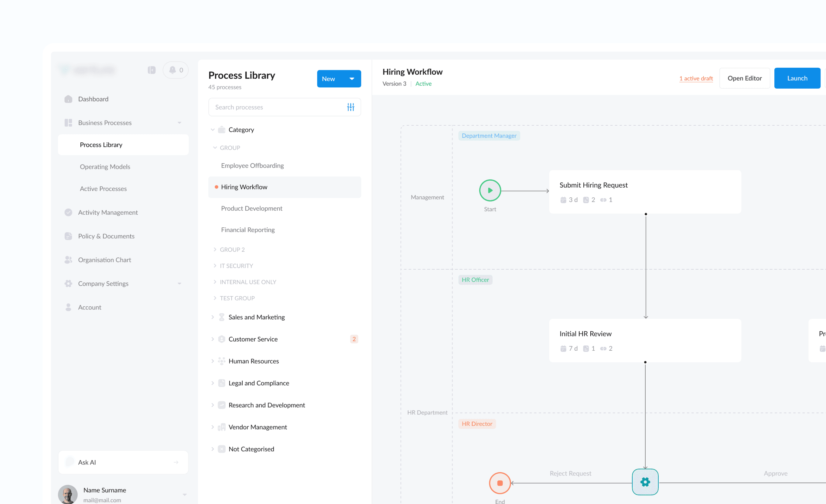Click the Customer Service category icon
The width and height of the screenshot is (826, 504).
pos(222,339)
